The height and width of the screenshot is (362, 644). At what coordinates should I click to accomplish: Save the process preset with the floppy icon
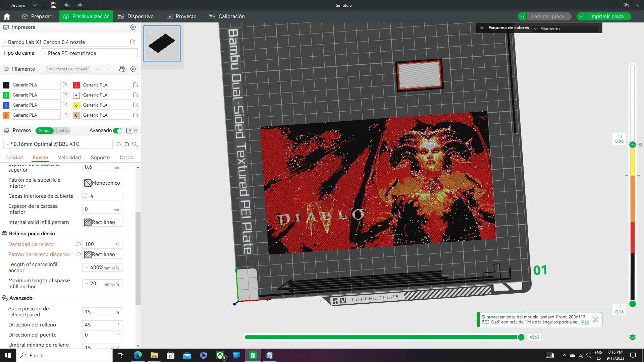126,144
